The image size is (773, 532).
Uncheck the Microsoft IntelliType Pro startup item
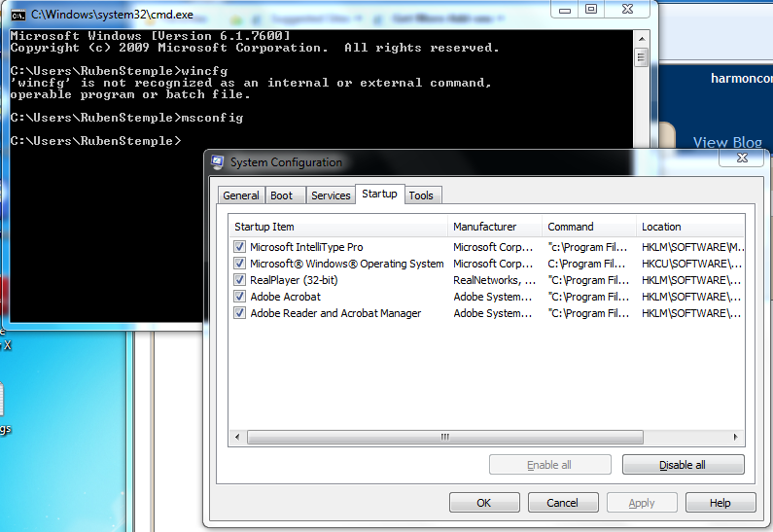[x=239, y=246]
